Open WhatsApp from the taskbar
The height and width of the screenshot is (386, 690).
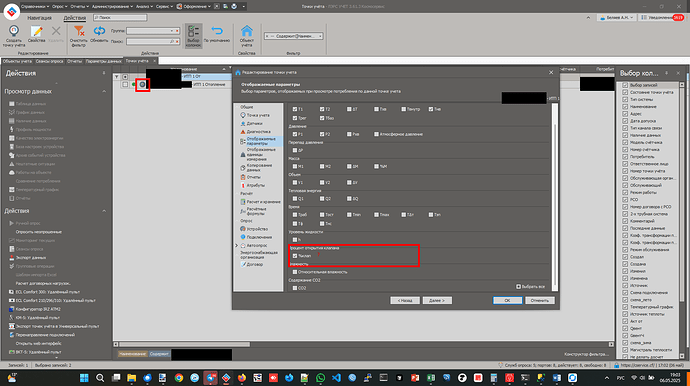point(320,378)
